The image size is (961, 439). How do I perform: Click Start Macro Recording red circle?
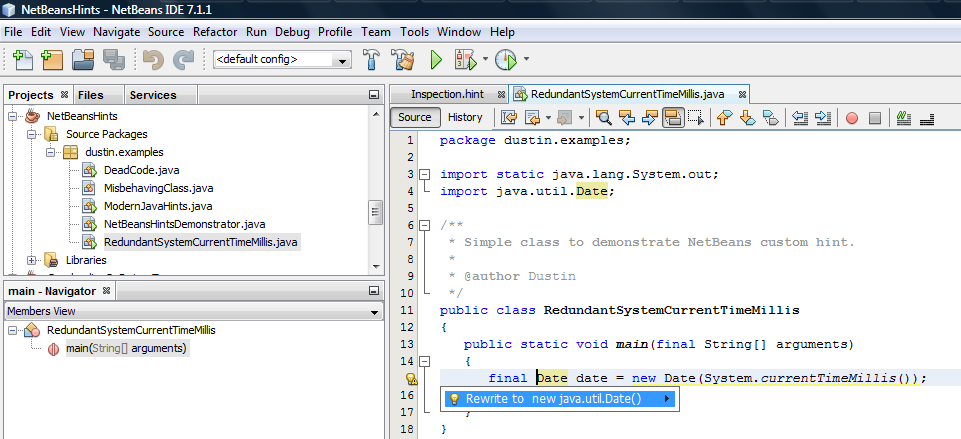tap(852, 118)
